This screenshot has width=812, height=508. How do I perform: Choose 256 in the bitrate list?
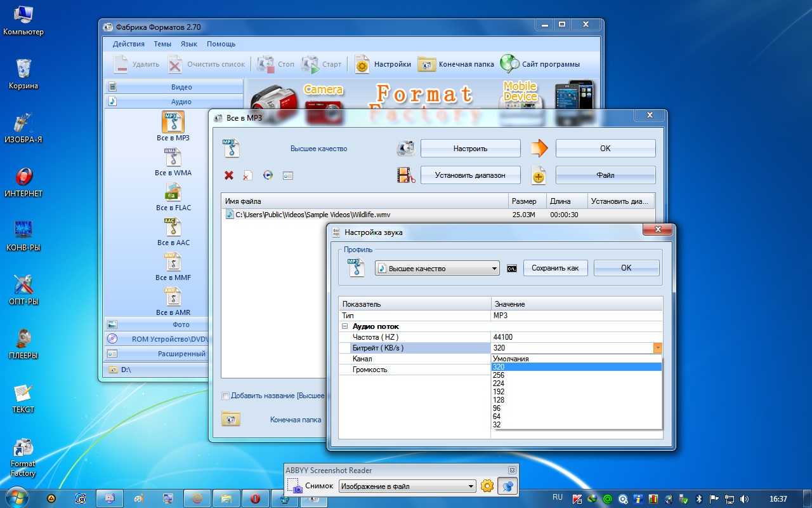point(577,375)
